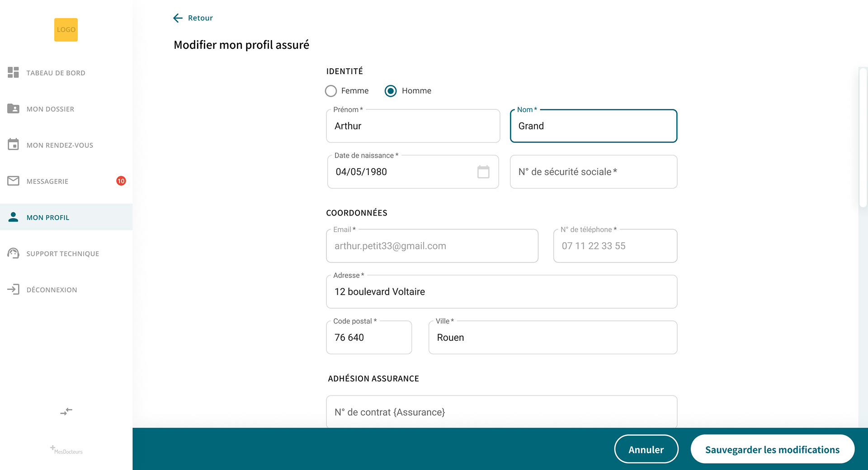The image size is (868, 470).
Task: Click the Mon dossier folder icon
Action: click(13, 108)
